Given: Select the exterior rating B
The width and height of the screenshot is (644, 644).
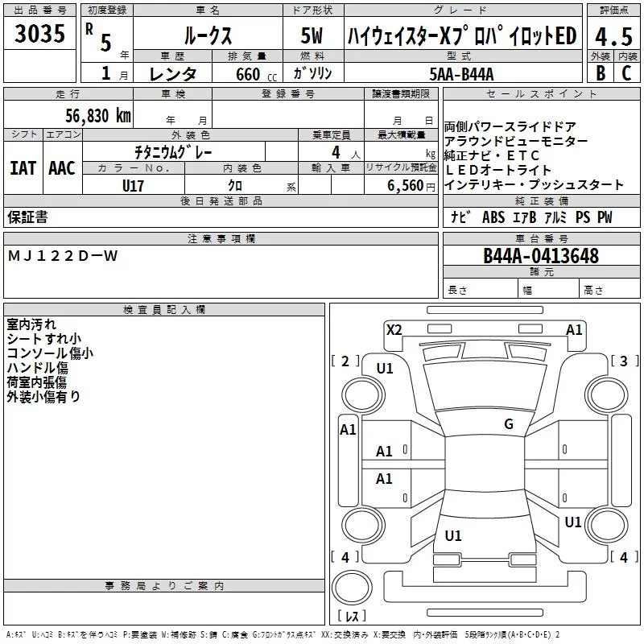Looking at the screenshot, I should pyautogui.click(x=601, y=73).
